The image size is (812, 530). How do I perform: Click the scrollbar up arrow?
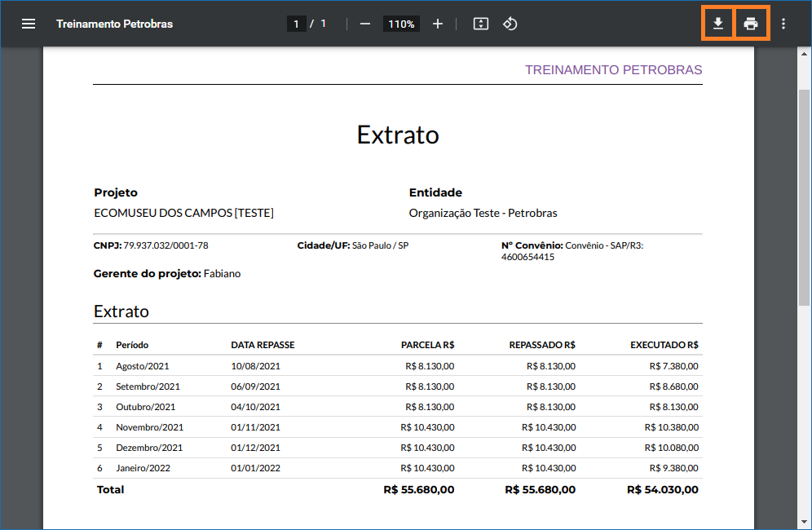point(804,54)
